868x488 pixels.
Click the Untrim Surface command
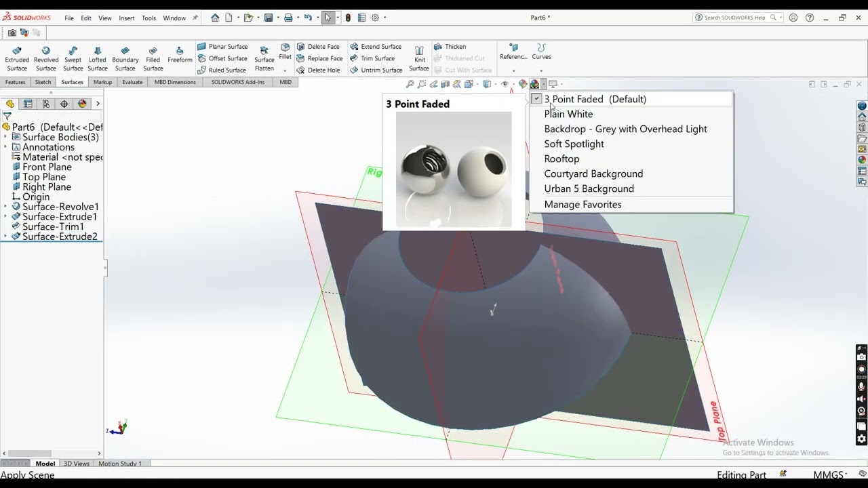376,70
